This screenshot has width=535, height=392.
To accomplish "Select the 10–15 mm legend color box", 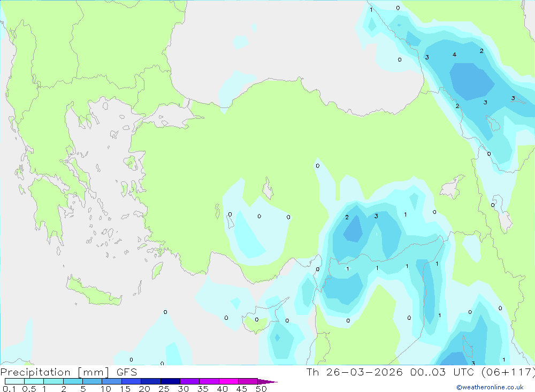I will tap(112, 381).
